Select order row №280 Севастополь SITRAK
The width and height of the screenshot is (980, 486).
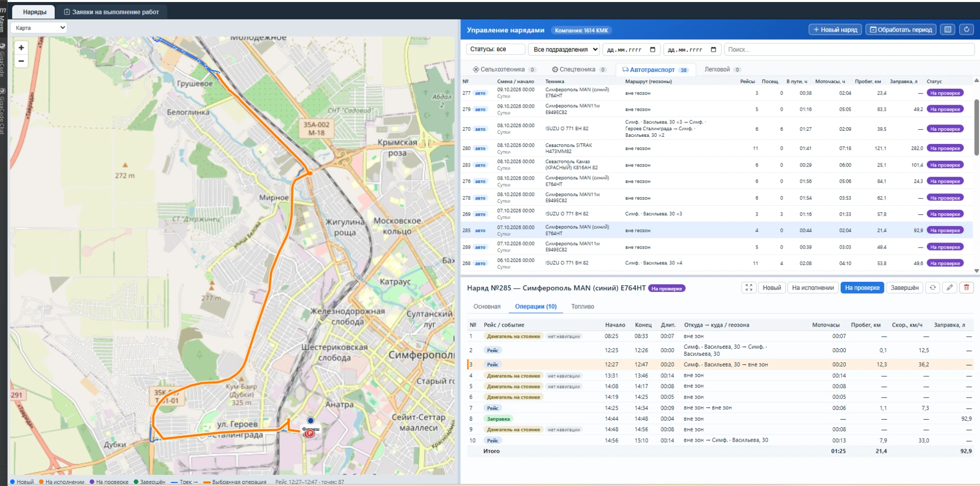[717, 149]
